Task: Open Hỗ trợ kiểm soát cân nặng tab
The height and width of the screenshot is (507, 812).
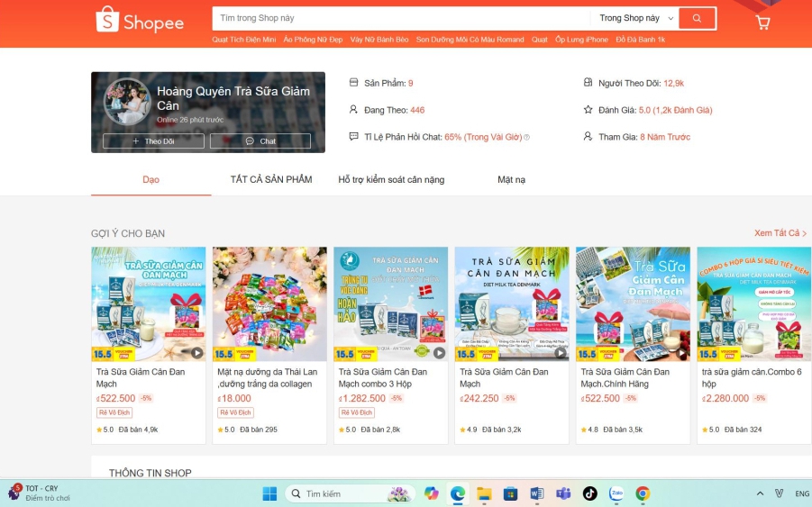Action: (x=391, y=179)
